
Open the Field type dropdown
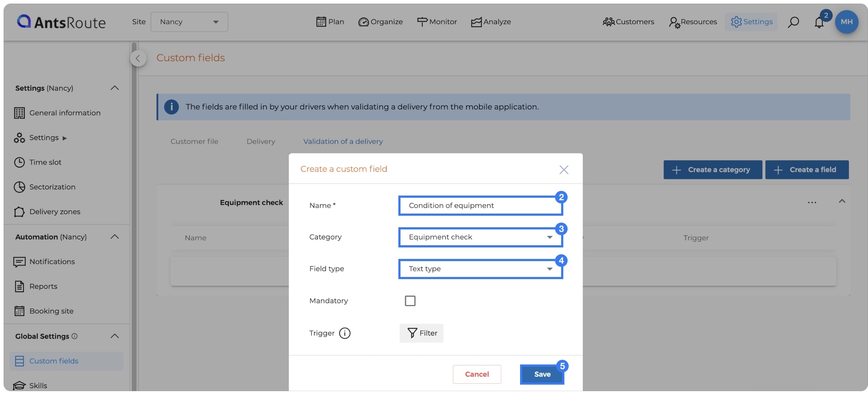[x=480, y=269]
